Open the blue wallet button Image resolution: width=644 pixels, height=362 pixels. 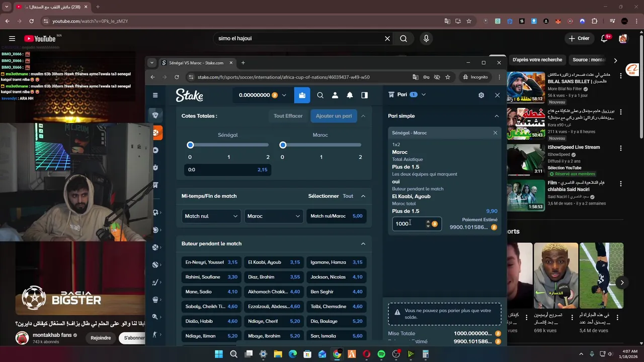[x=302, y=95]
